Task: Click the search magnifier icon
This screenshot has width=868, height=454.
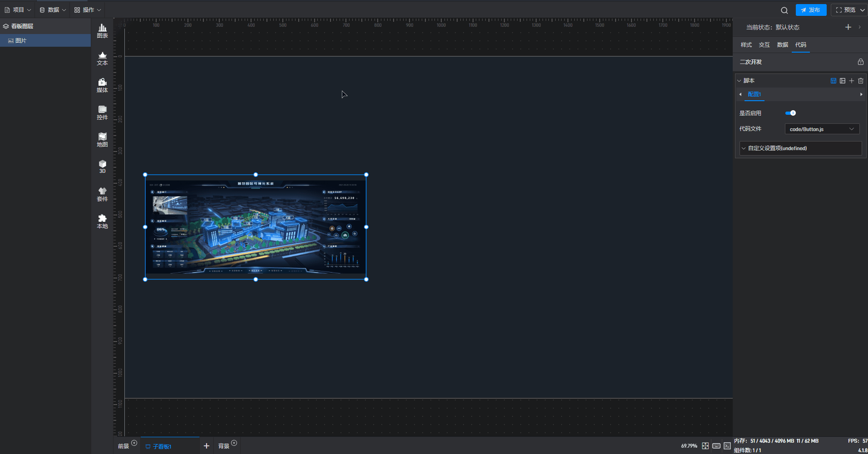Action: point(784,10)
